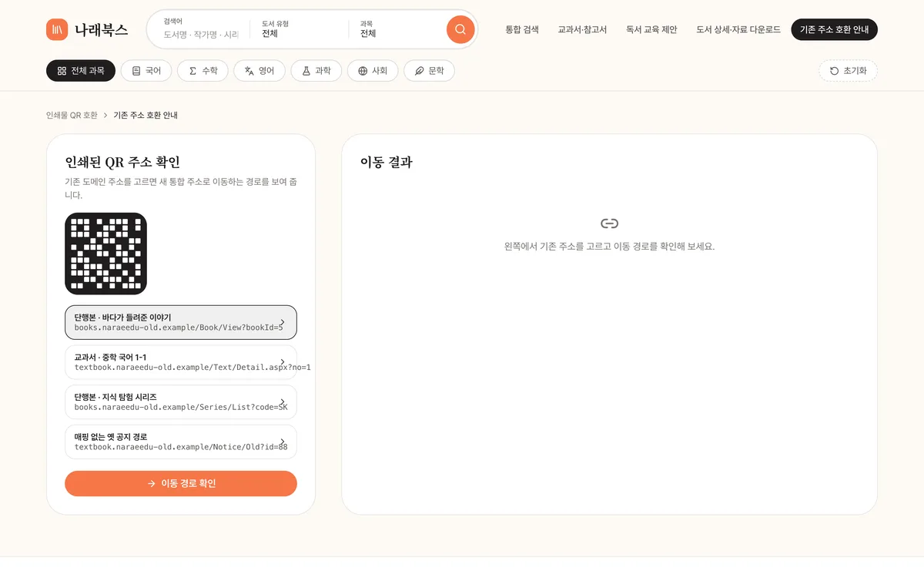Select address textbook.naraeedu-old.example/Text/Detail.aspx?no=1
The height and width of the screenshot is (578, 924).
(x=181, y=362)
